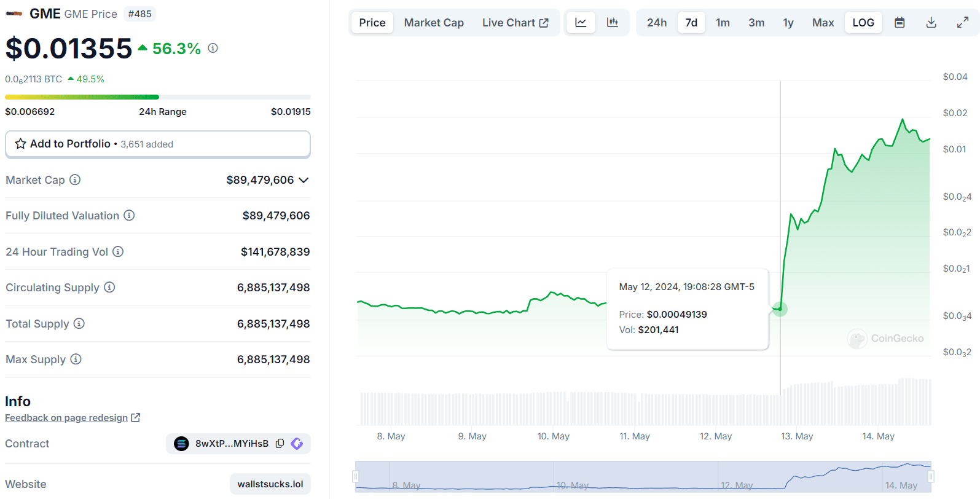Image resolution: width=980 pixels, height=499 pixels.
Task: Click the 10. May axis label
Action: click(x=554, y=436)
